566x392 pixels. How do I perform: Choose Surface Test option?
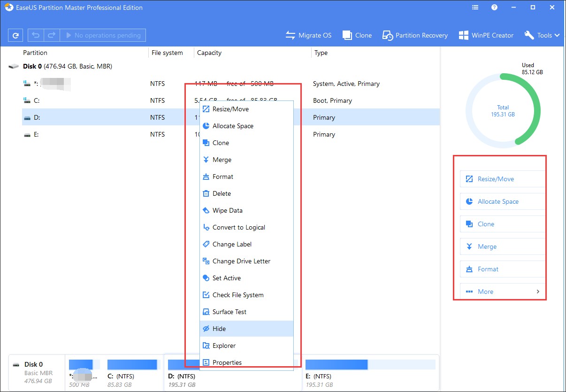[x=246, y=312]
